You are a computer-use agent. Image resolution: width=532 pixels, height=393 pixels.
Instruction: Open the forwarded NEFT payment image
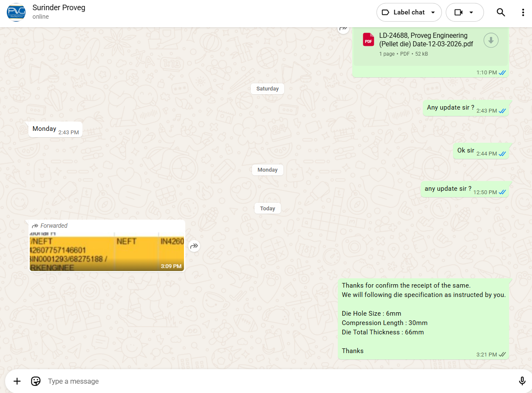(x=107, y=251)
